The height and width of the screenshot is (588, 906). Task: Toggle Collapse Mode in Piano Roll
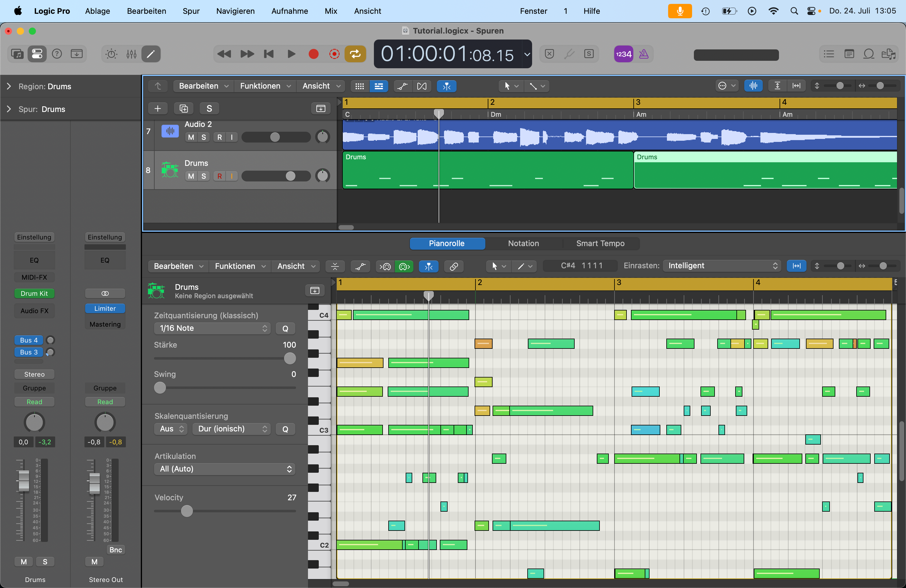click(335, 266)
